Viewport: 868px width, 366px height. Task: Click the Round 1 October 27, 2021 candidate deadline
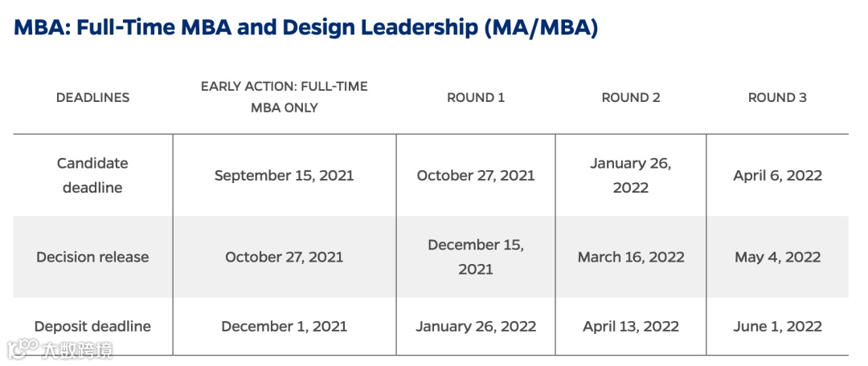click(x=476, y=175)
